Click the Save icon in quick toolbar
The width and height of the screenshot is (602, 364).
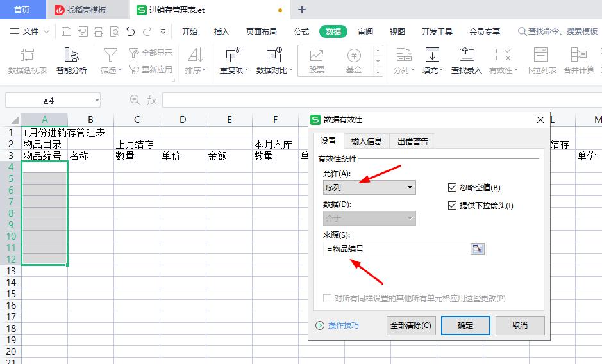tap(66, 31)
